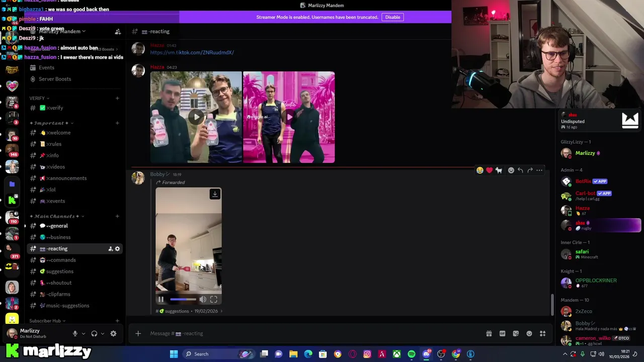Open member OPPBLOCK9INER in member list
The height and width of the screenshot is (362, 644).
pos(601,283)
